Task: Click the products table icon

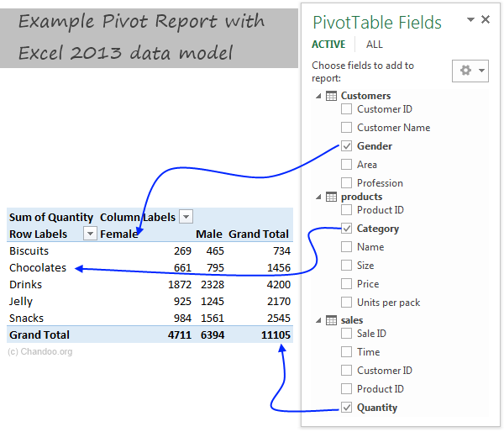Action: point(331,197)
